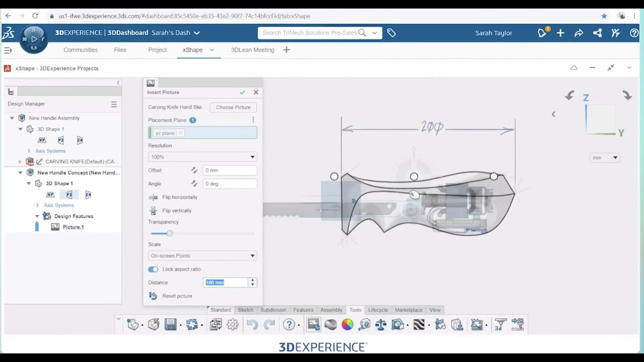Open the Scale On-screen Points dropdown
The height and width of the screenshot is (362, 644).
click(x=202, y=255)
